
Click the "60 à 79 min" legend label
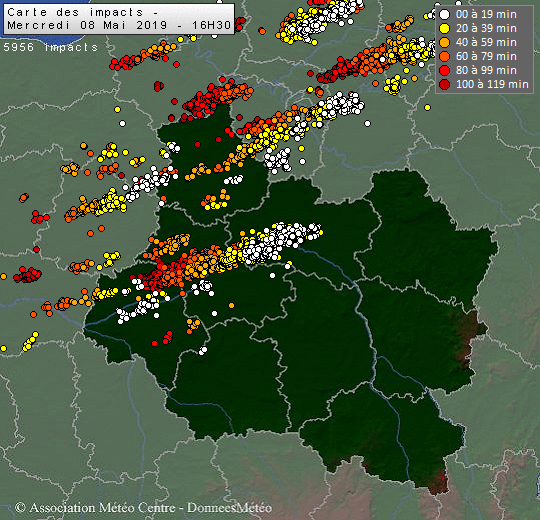pos(486,56)
